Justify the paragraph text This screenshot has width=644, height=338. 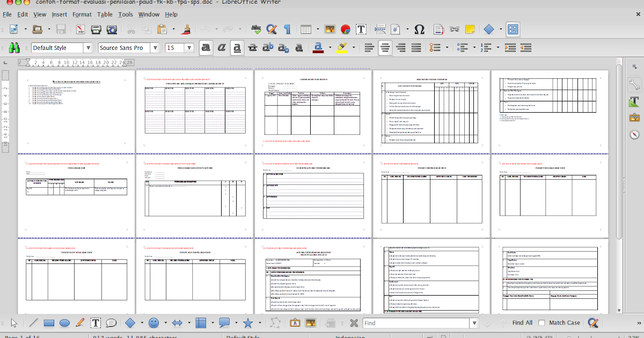pyautogui.click(x=416, y=48)
